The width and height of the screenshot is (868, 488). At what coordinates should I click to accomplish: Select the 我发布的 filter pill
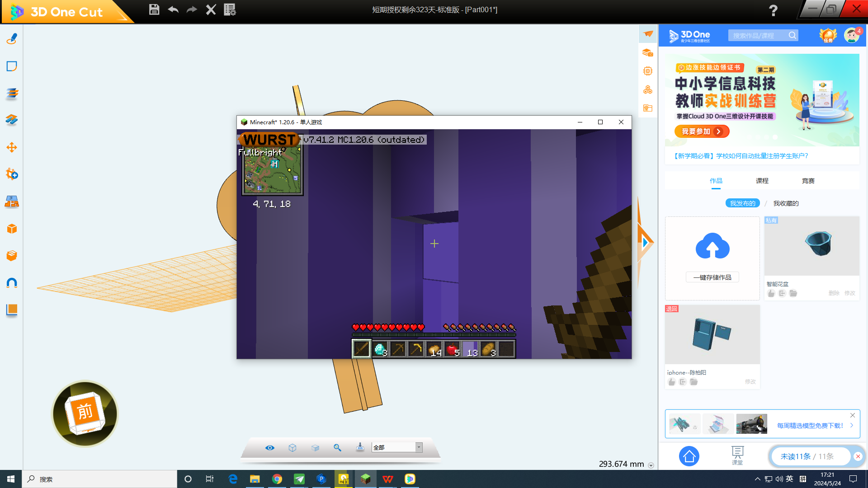pos(742,203)
